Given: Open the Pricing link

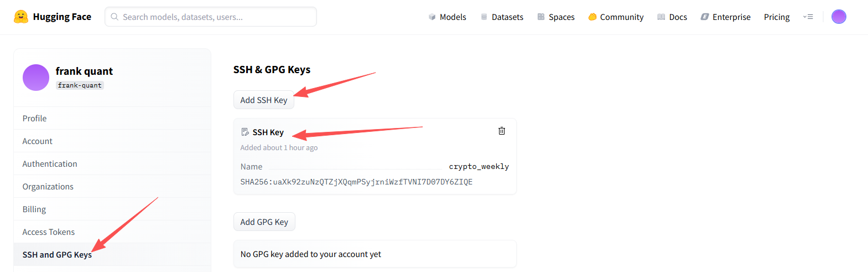Looking at the screenshot, I should 777,17.
